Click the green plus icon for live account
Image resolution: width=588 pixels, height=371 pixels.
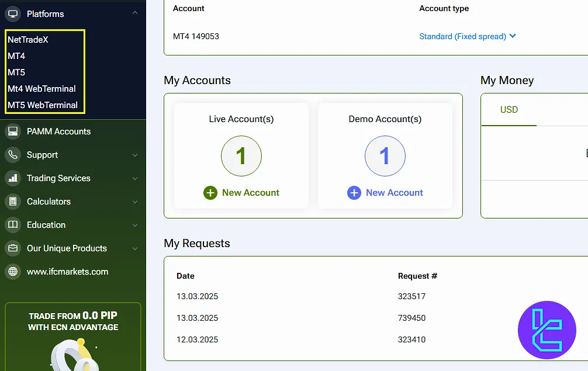[210, 193]
